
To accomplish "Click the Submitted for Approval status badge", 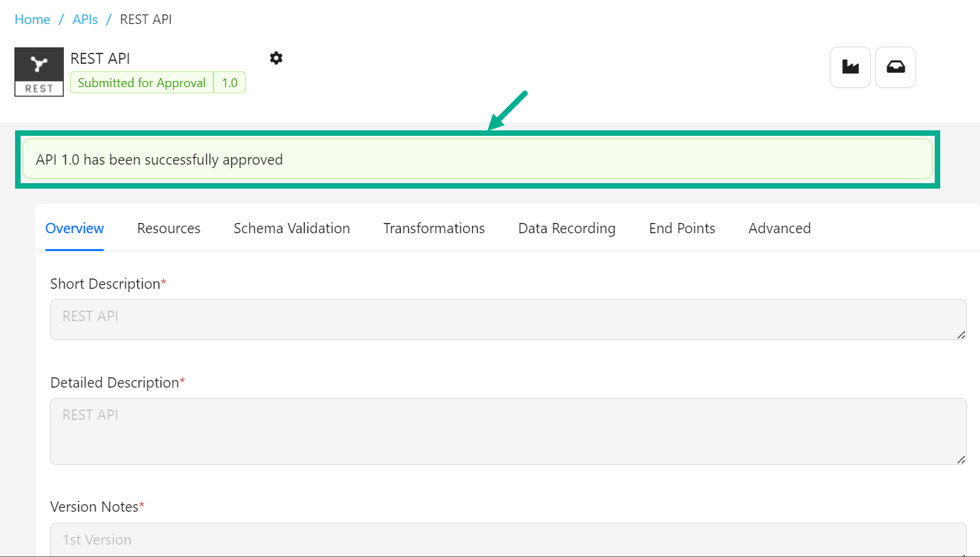I will tap(141, 83).
